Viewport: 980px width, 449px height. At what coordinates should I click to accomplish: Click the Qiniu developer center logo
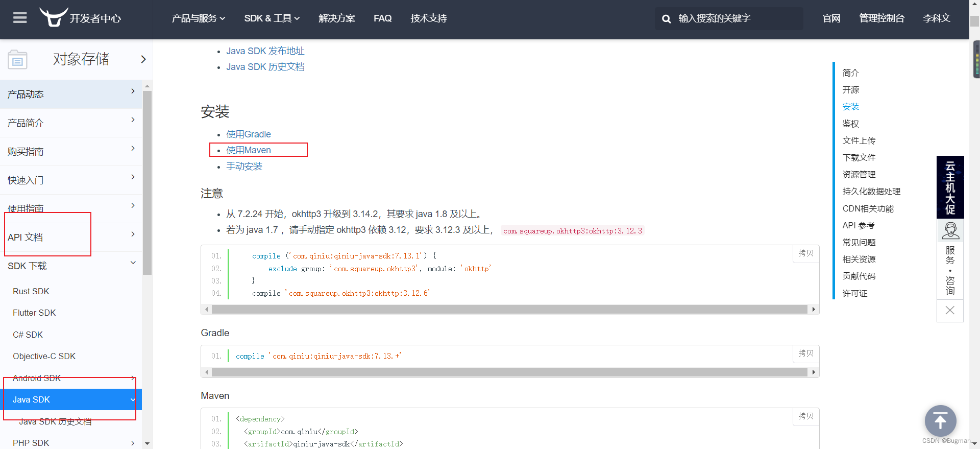[x=80, y=17]
